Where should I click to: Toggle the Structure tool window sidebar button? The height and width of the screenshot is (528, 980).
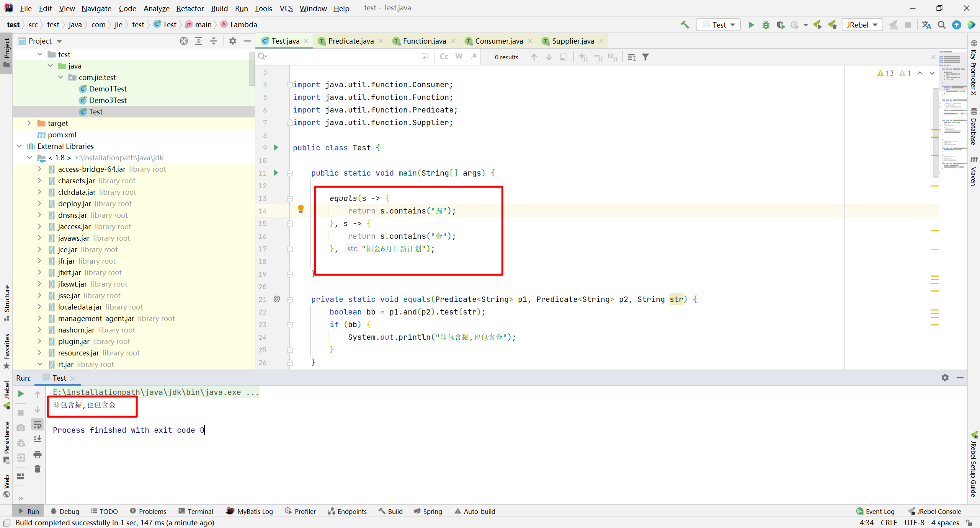tap(7, 303)
